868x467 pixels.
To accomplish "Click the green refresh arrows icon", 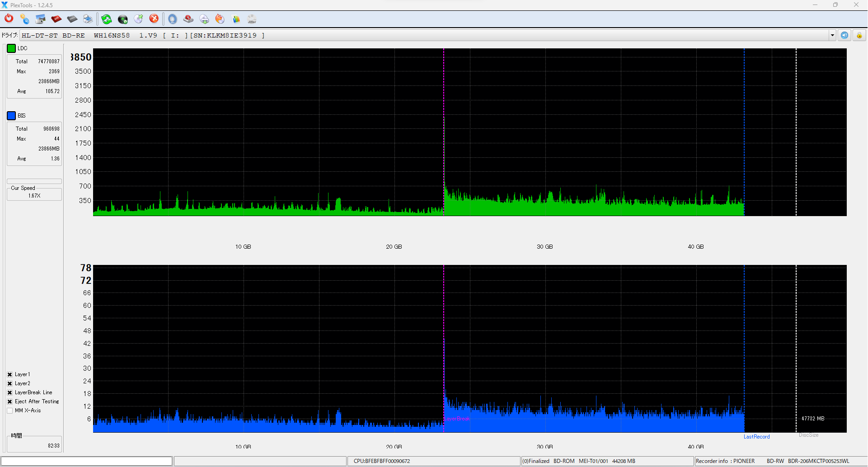I will 107,19.
